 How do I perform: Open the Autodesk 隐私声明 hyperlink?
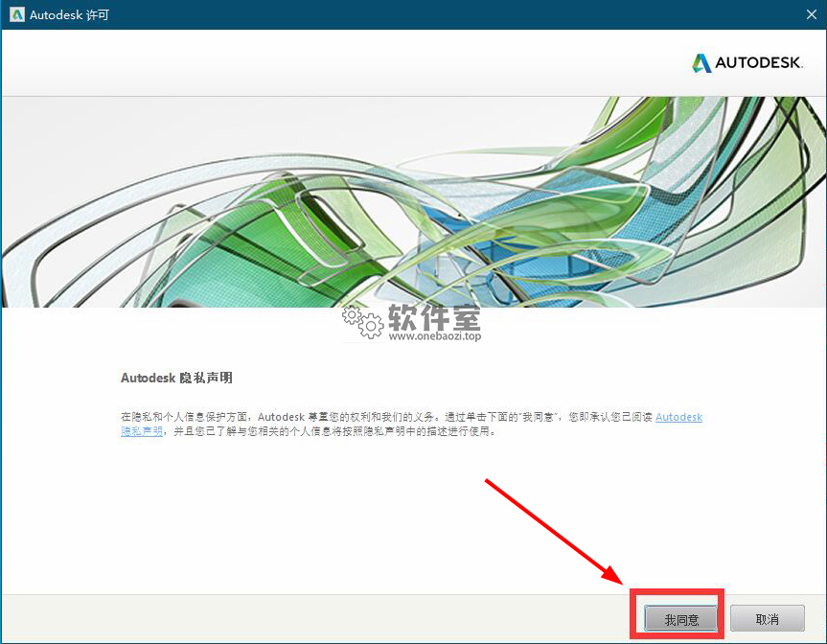pos(678,417)
